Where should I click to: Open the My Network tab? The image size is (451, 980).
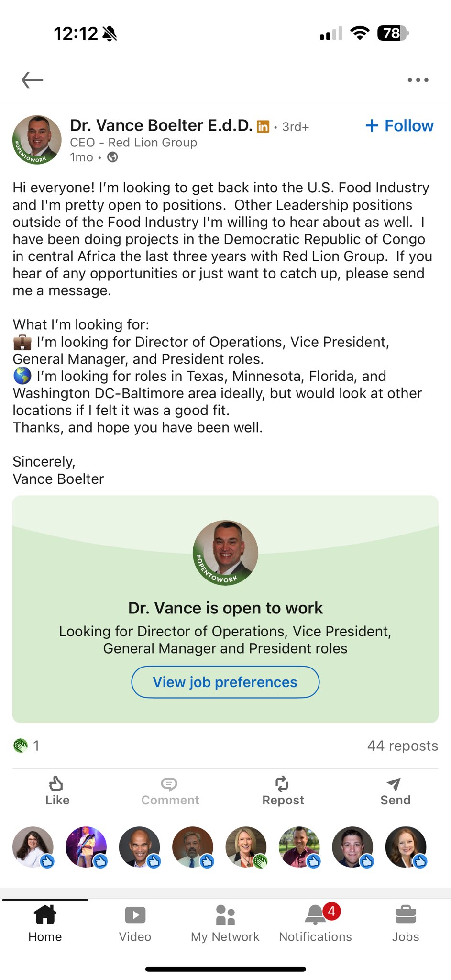click(x=225, y=924)
